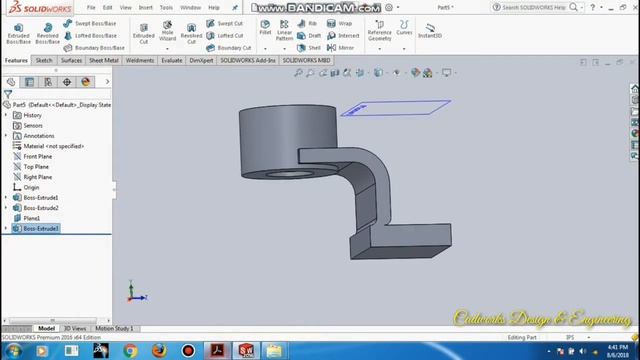This screenshot has height=360, width=640.
Task: Select the Rib feature
Action: [x=307, y=24]
